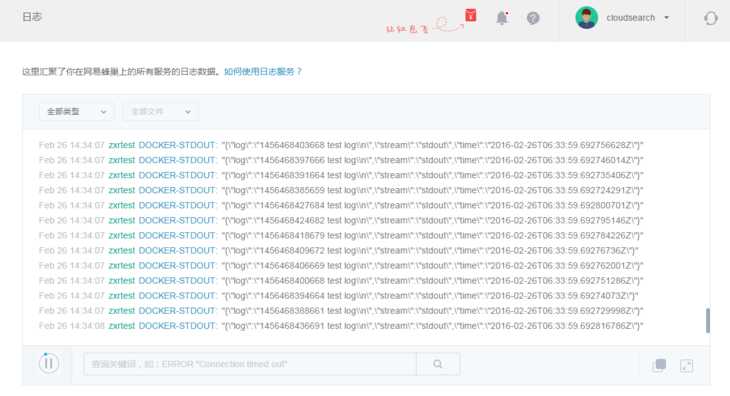The width and height of the screenshot is (730, 396).
Task: Click the cloudsearch username text
Action: pos(630,18)
